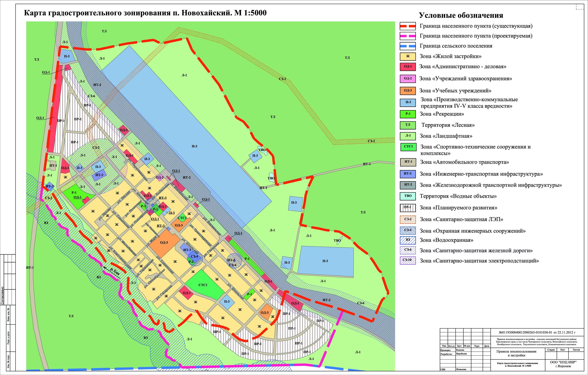Click 'Правила землепользования и застройки' in the title block
The width and height of the screenshot is (588, 375).
(516, 353)
